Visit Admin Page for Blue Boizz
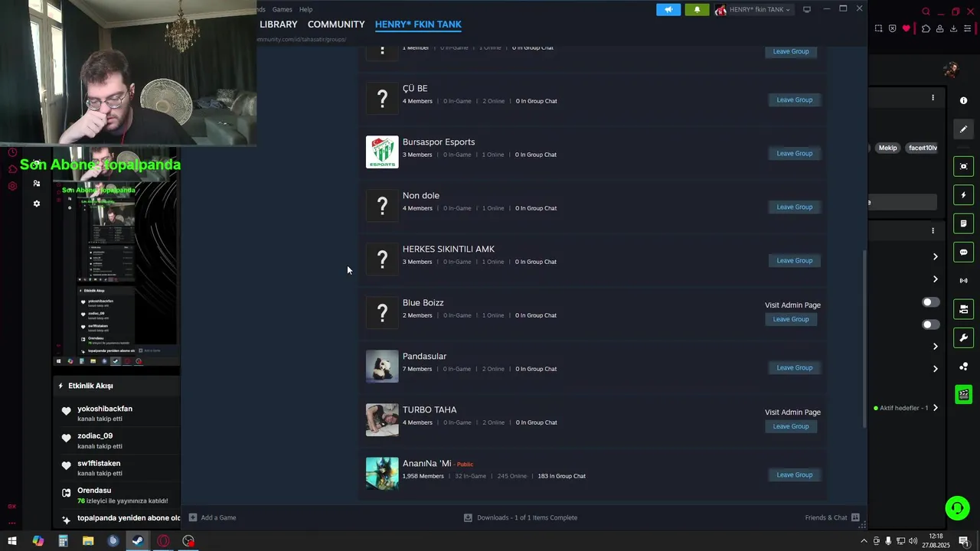This screenshot has height=551, width=980. 792,305
